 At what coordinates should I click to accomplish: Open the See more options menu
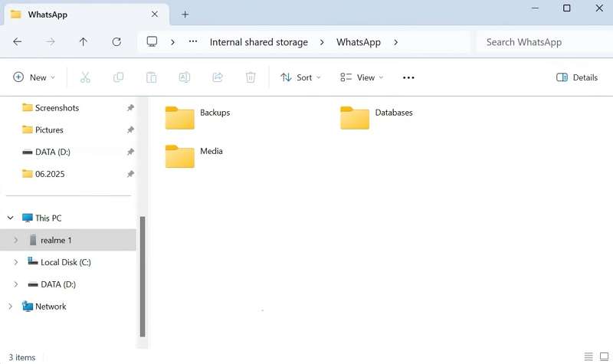coord(408,77)
